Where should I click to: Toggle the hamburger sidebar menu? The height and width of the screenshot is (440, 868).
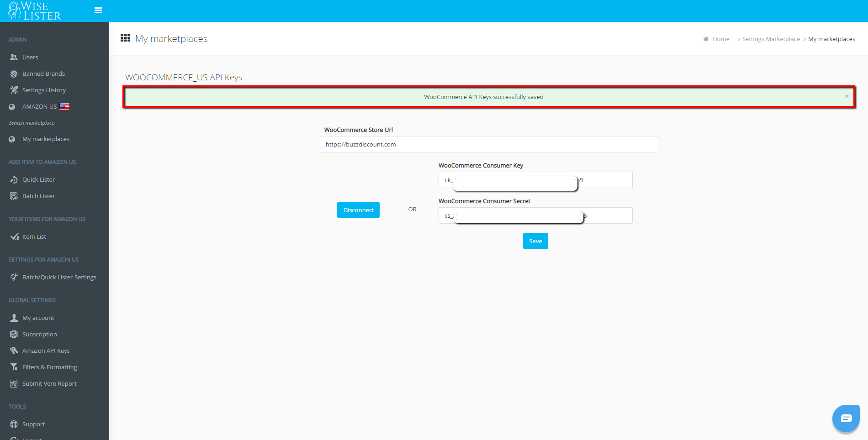click(98, 10)
